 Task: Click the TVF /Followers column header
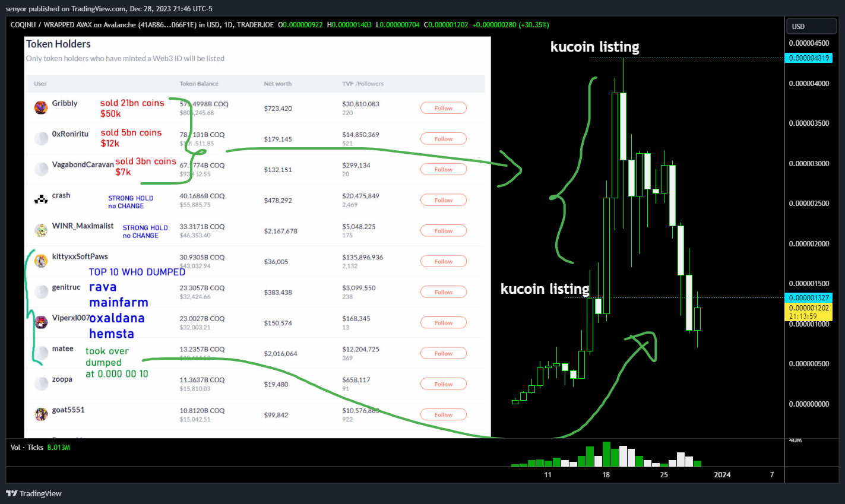[363, 84]
